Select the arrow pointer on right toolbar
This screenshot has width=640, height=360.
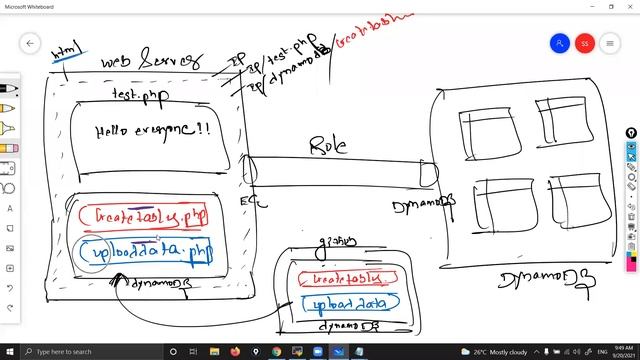[x=631, y=157]
